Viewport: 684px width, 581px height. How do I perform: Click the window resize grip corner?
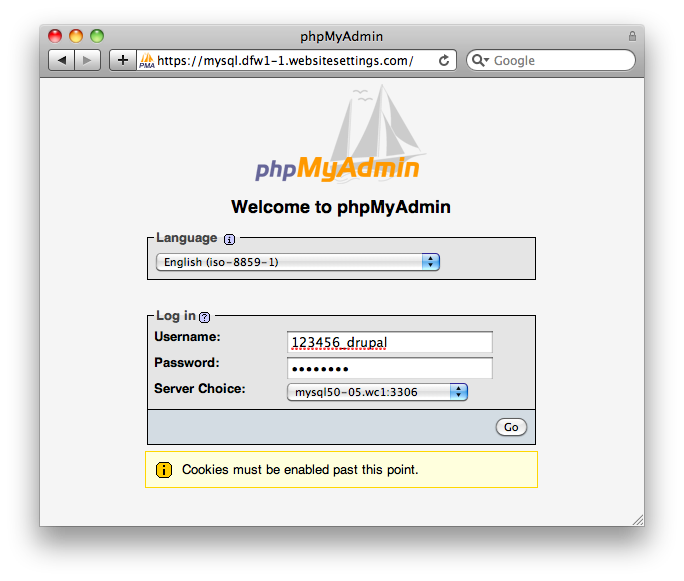(638, 519)
